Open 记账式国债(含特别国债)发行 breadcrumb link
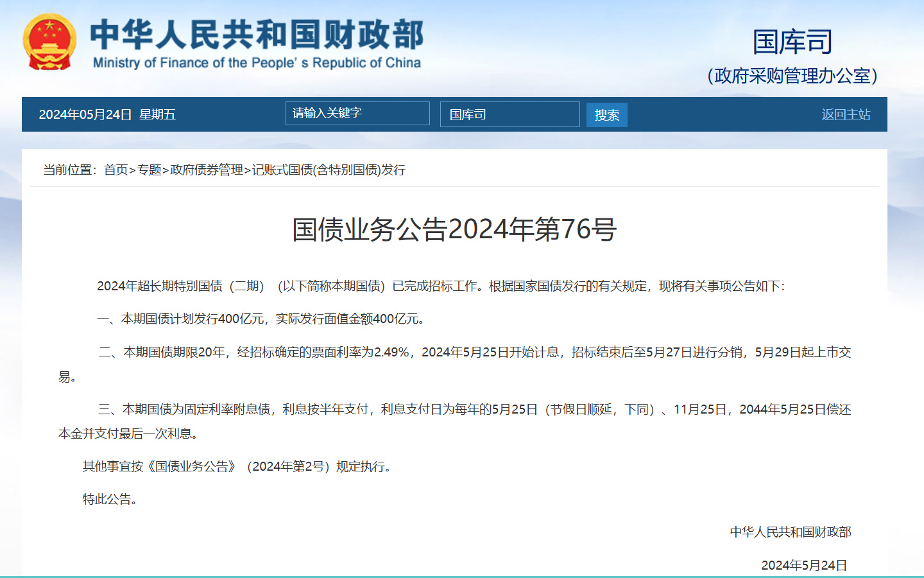Screen dimensions: 924x578 [329, 170]
